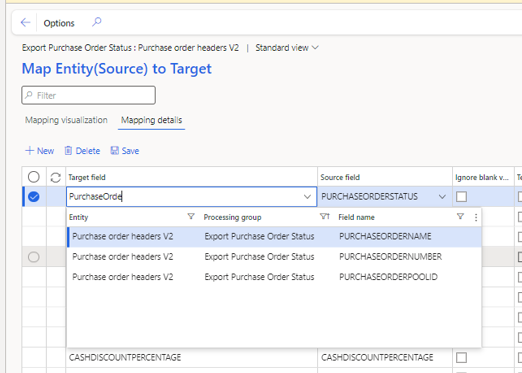Click the refresh icon in grid header
The width and height of the screenshot is (522, 373).
56,177
